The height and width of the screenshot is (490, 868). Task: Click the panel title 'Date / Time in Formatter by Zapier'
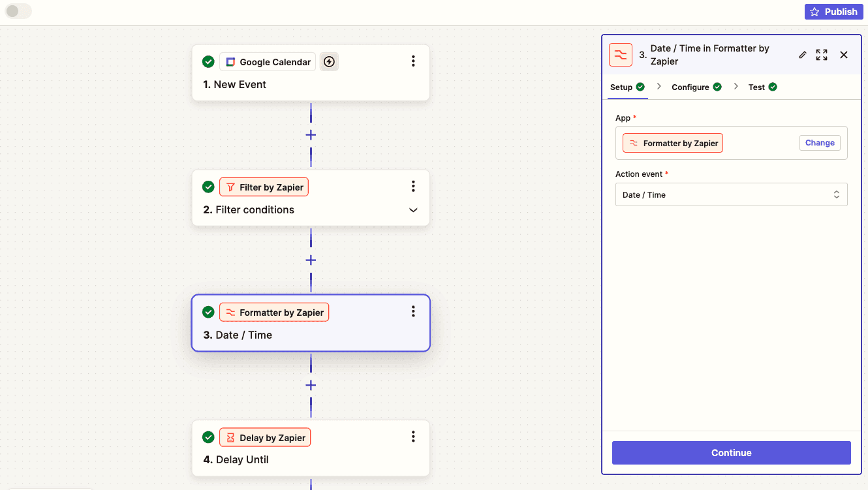(709, 55)
